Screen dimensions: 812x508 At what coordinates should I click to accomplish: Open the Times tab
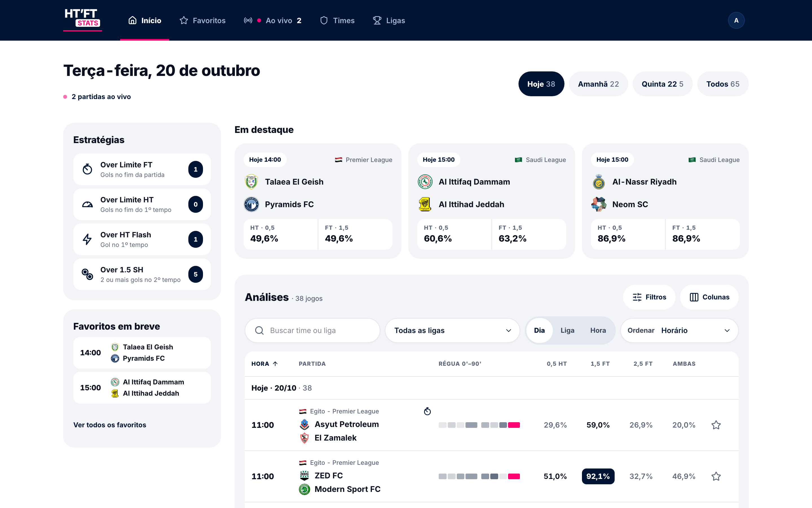pyautogui.click(x=337, y=21)
